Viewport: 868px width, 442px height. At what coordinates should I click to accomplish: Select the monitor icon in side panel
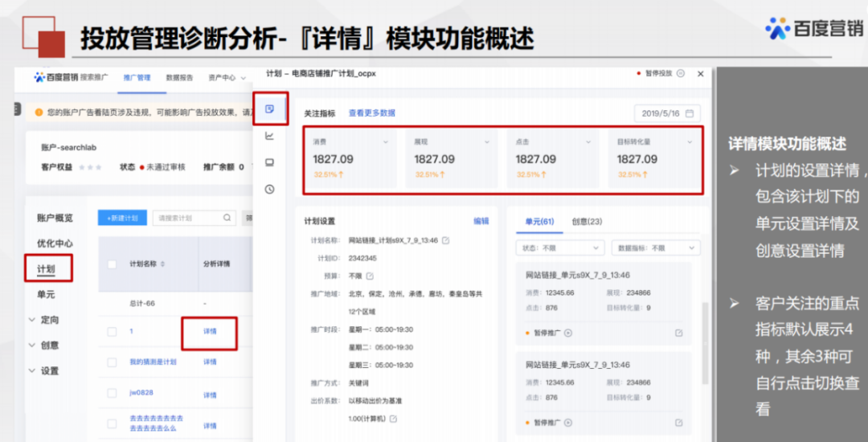[x=270, y=162]
